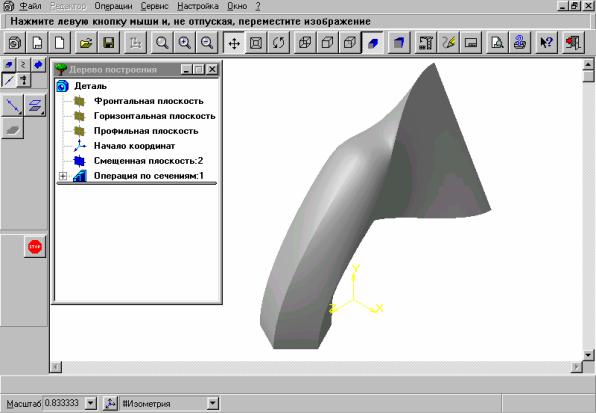The image size is (596, 413).
Task: Open the Окно menu
Action: (x=237, y=6)
